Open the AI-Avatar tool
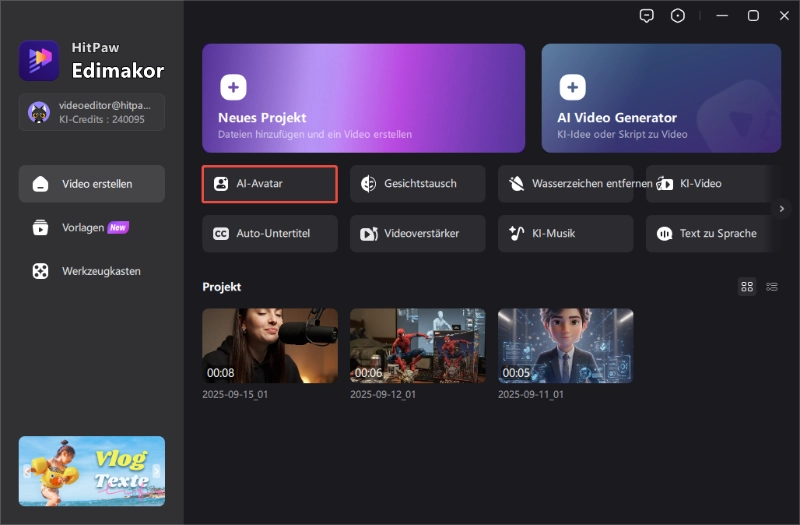 (x=270, y=184)
